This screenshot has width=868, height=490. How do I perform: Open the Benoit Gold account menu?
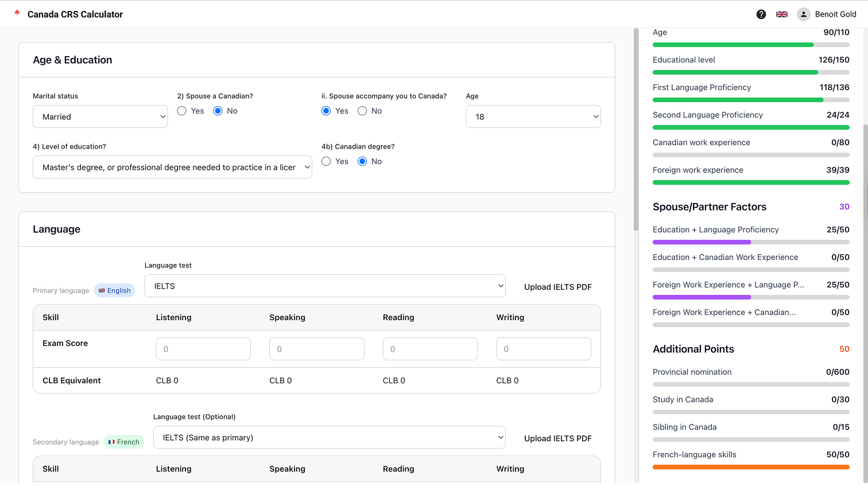835,14
